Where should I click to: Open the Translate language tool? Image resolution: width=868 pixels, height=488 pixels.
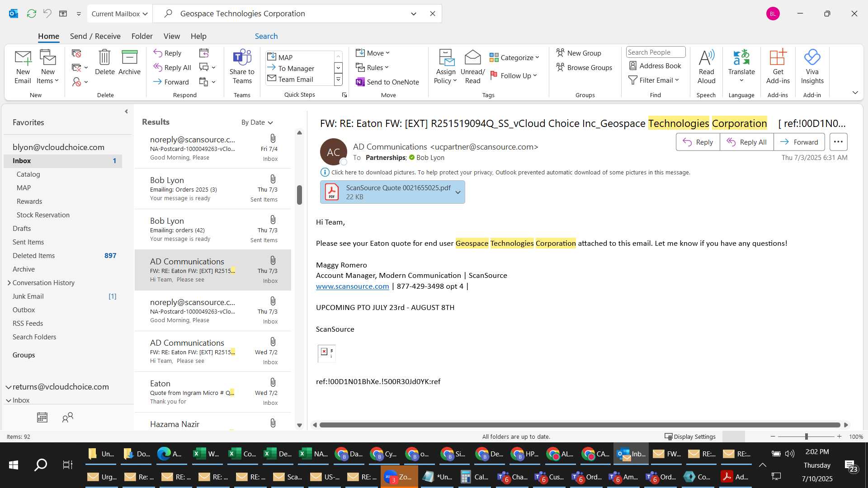[x=741, y=67]
